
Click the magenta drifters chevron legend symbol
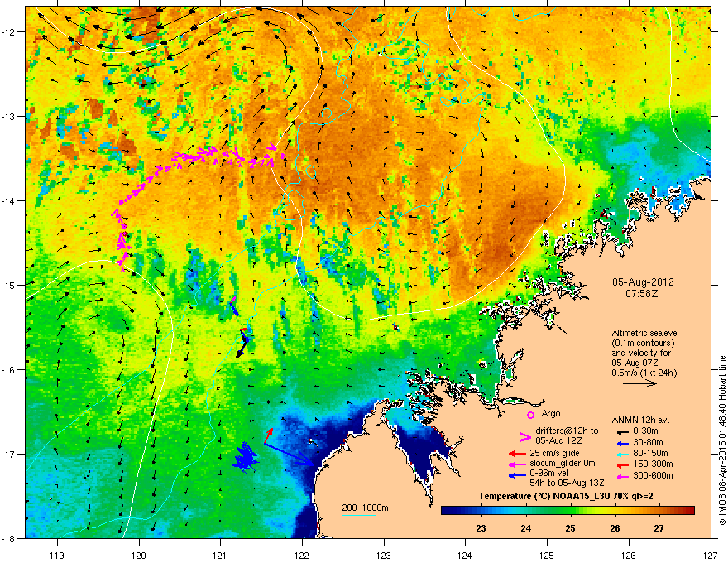pyautogui.click(x=524, y=436)
